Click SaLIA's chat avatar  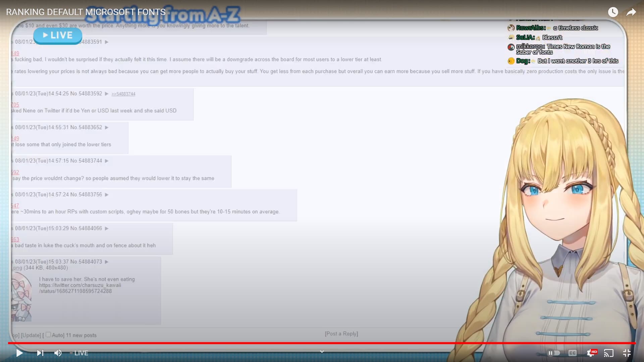pos(511,37)
